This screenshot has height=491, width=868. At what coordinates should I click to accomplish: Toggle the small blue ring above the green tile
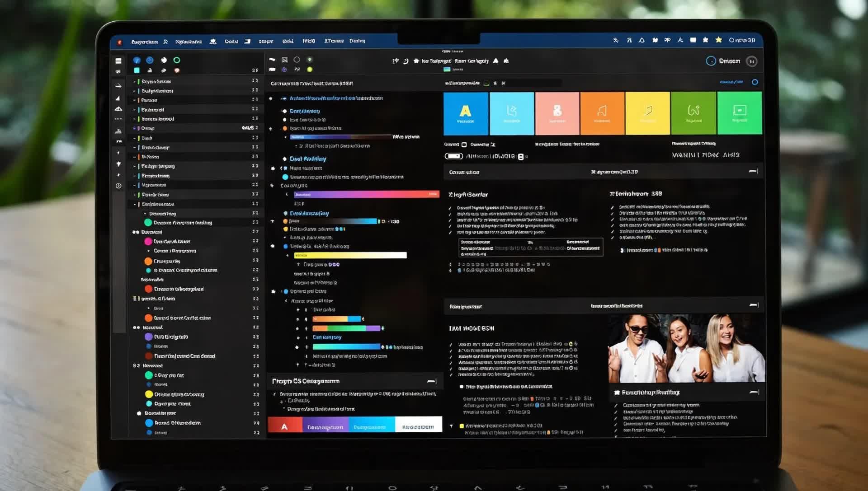pos(755,82)
